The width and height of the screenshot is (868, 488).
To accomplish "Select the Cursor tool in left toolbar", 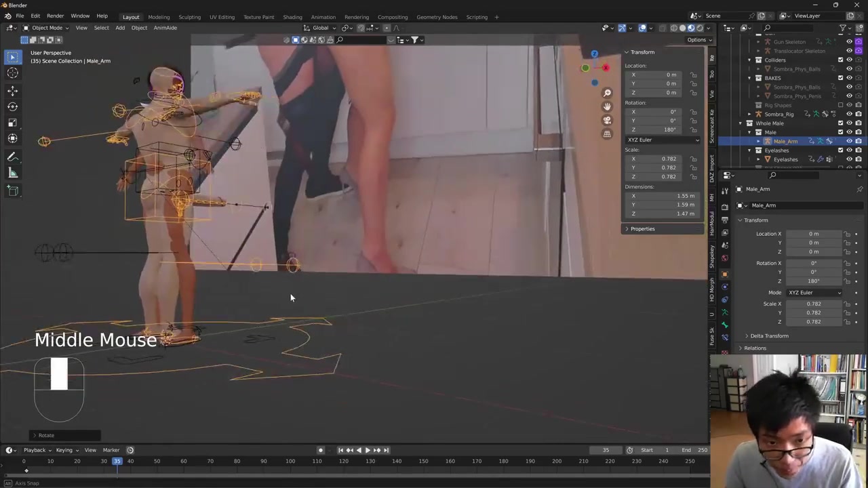I will click(12, 73).
